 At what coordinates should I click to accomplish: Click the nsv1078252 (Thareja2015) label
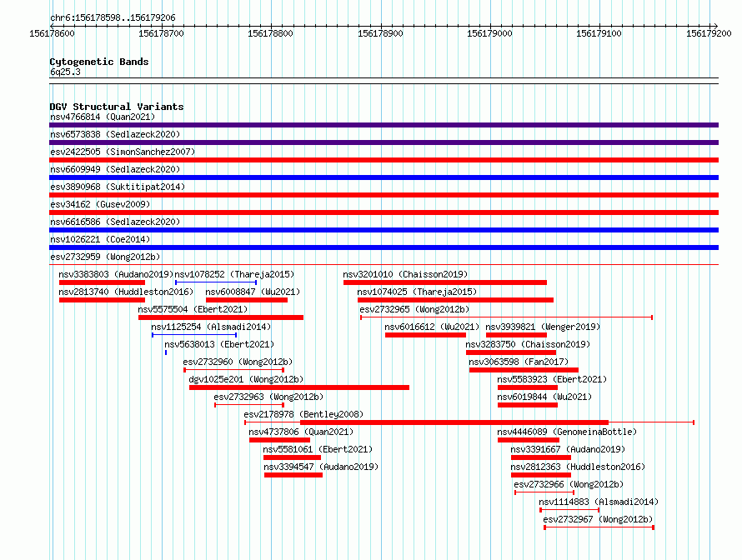(234, 274)
